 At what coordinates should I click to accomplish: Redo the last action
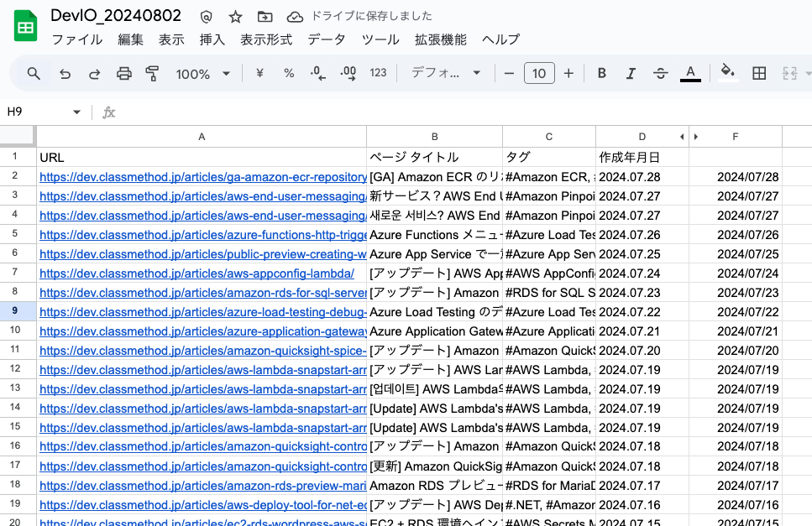94,74
